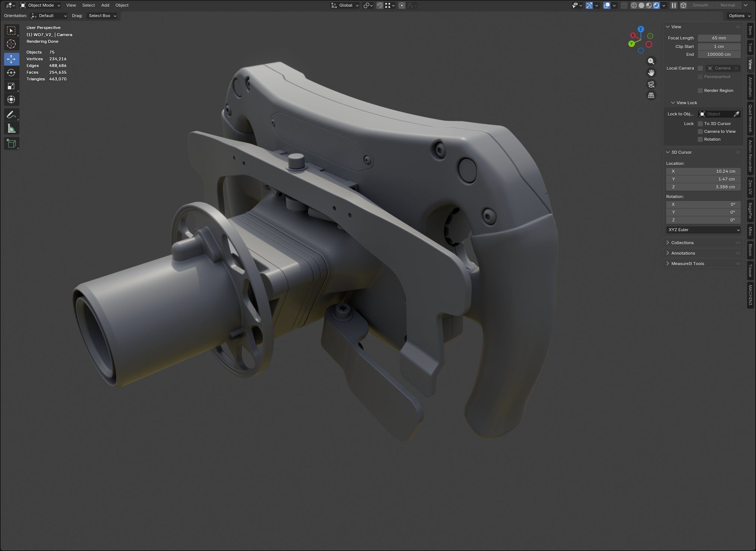756x551 pixels.
Task: Click the Smooth button in header
Action: [x=700, y=5]
